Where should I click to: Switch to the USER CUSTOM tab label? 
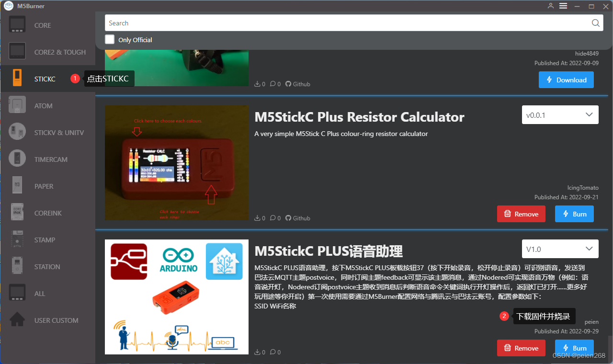(x=56, y=320)
